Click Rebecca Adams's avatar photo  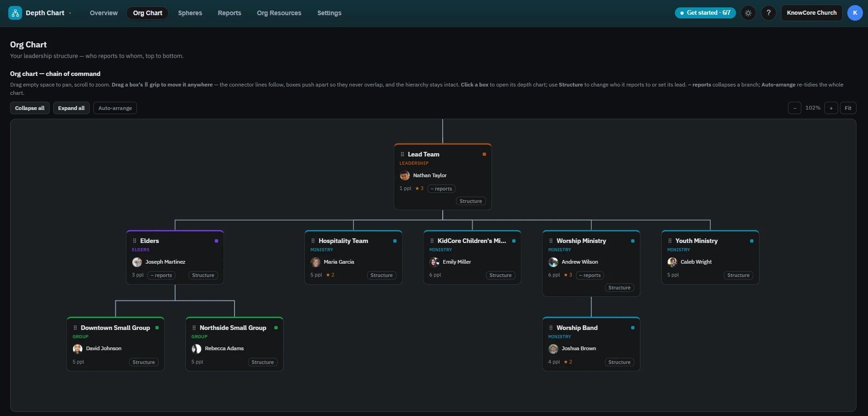pyautogui.click(x=196, y=349)
